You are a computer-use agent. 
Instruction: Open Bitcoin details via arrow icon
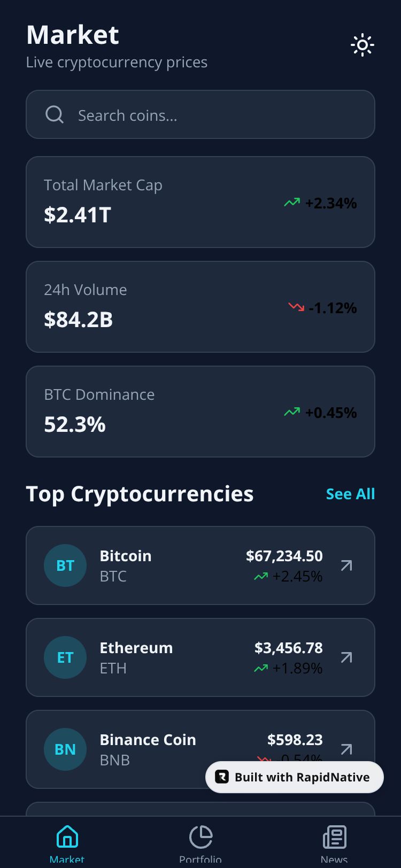346,565
